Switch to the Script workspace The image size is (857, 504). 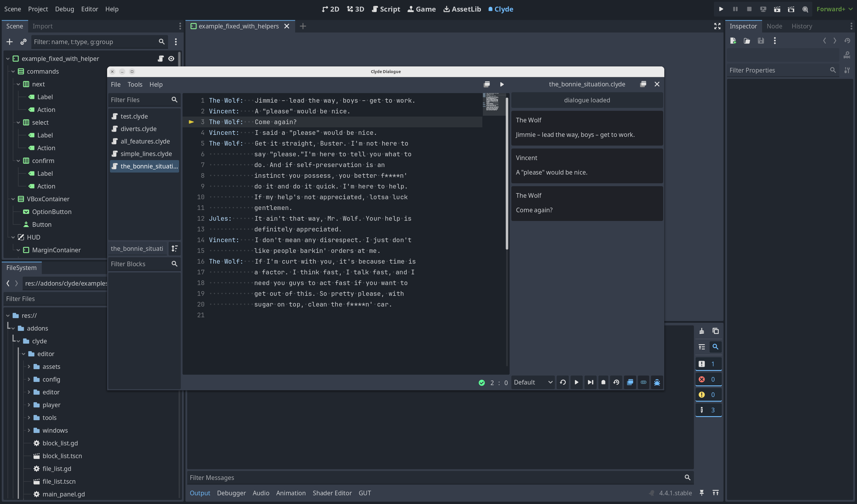pos(386,9)
